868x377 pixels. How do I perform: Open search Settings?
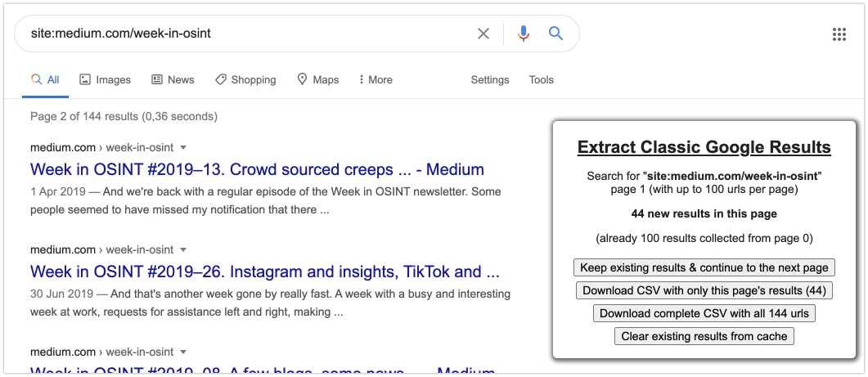(490, 79)
